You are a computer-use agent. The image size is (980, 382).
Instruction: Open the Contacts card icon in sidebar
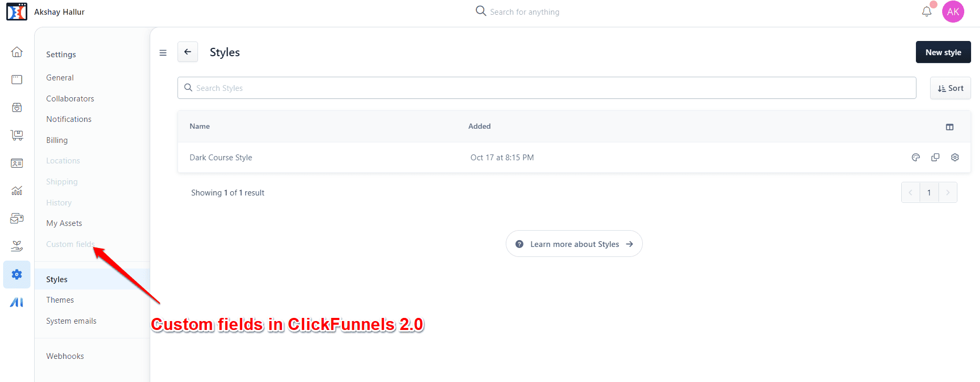(17, 163)
